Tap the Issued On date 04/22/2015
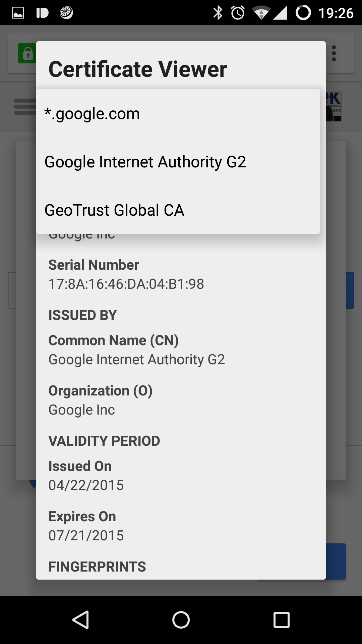362x644 pixels. [x=86, y=485]
